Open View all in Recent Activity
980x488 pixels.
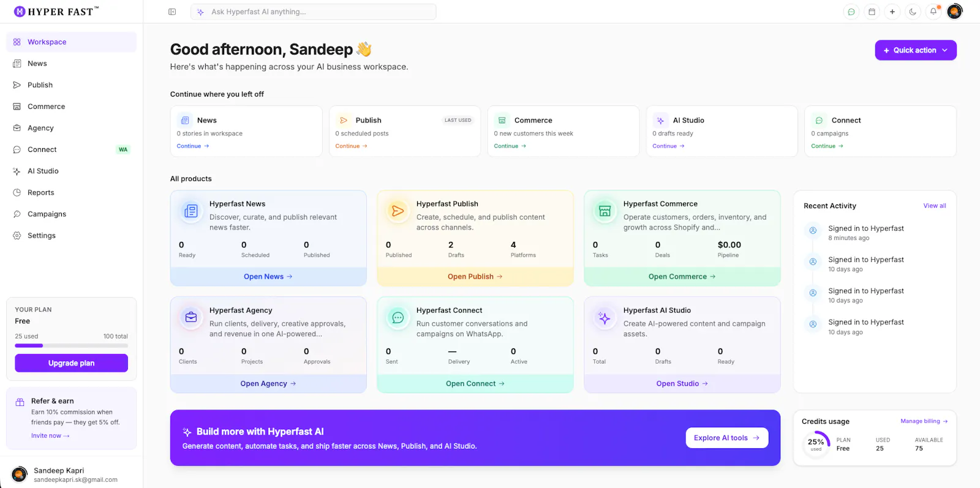(935, 206)
